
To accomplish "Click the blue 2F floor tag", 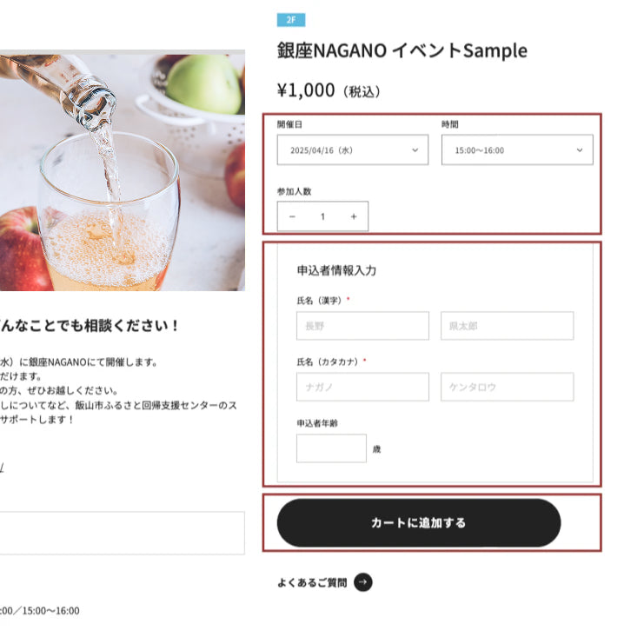I will 290,20.
